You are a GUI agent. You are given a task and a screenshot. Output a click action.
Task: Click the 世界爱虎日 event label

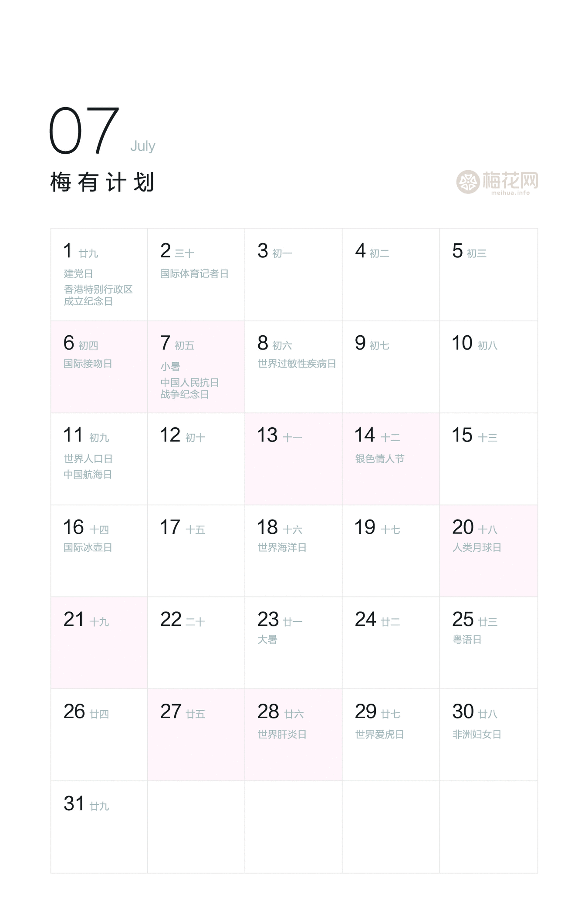pos(380,734)
